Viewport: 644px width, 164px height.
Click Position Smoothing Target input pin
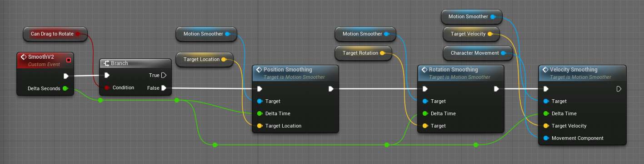click(260, 101)
